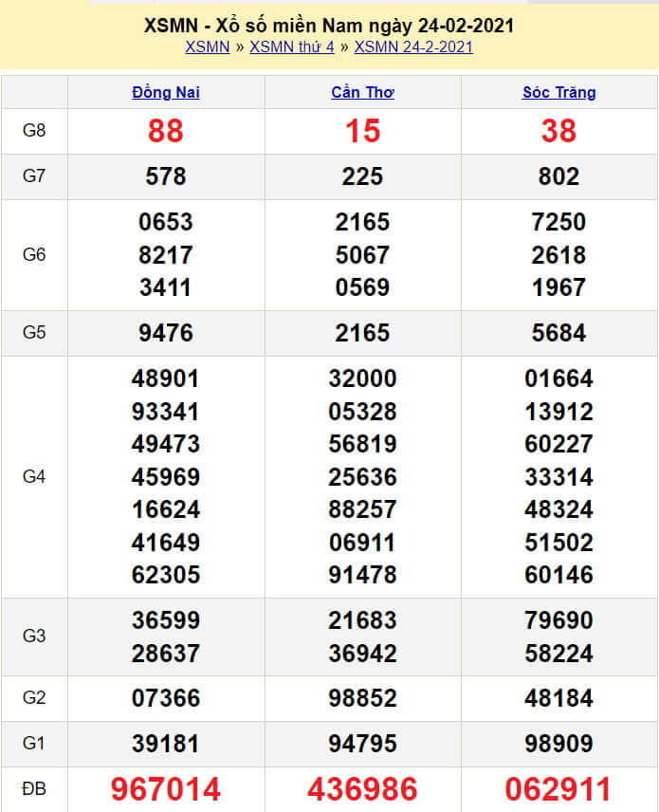Open the XSMN thứ 4 breadcrumb link
The image size is (659, 812).
(x=292, y=47)
